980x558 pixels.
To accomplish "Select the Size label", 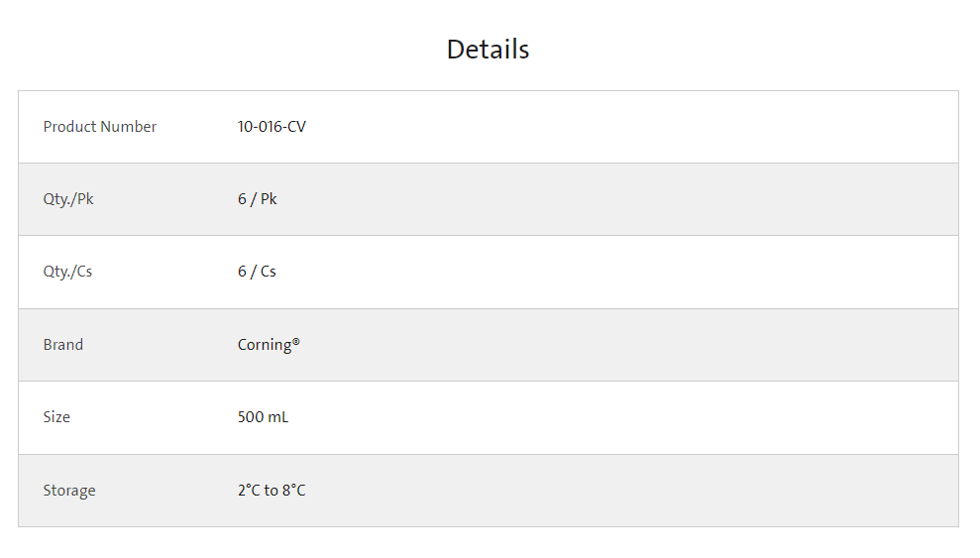I will [x=56, y=417].
